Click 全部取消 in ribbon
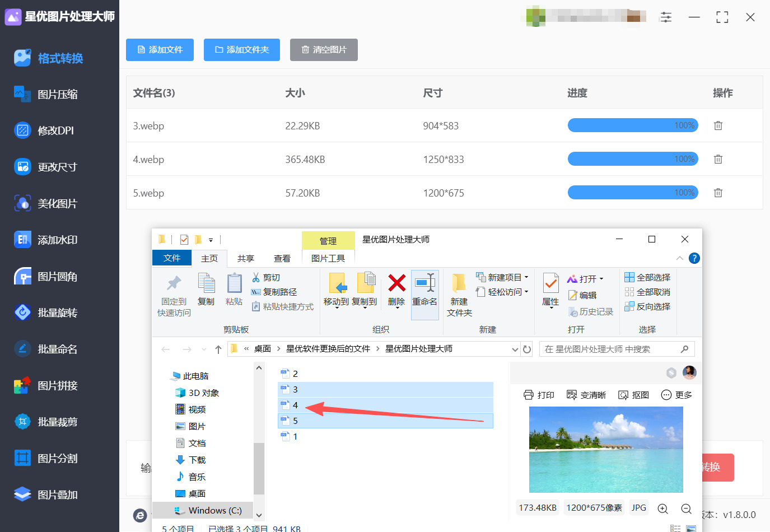 [x=647, y=292]
